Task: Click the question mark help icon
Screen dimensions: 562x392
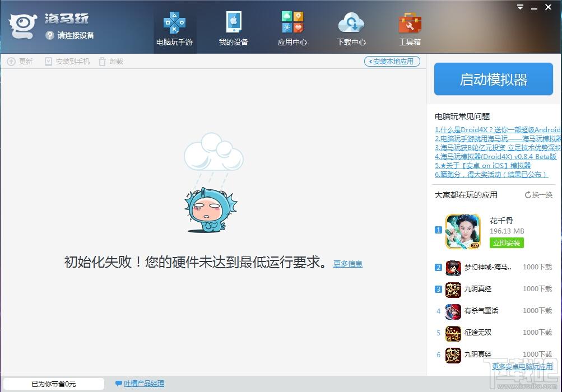Action: 50,35
